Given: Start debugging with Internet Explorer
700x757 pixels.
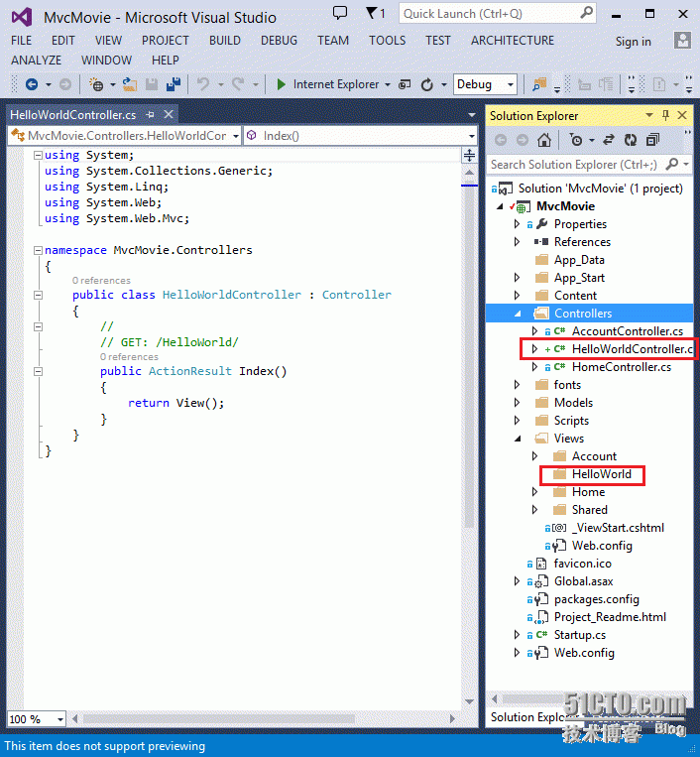Looking at the screenshot, I should pyautogui.click(x=328, y=84).
